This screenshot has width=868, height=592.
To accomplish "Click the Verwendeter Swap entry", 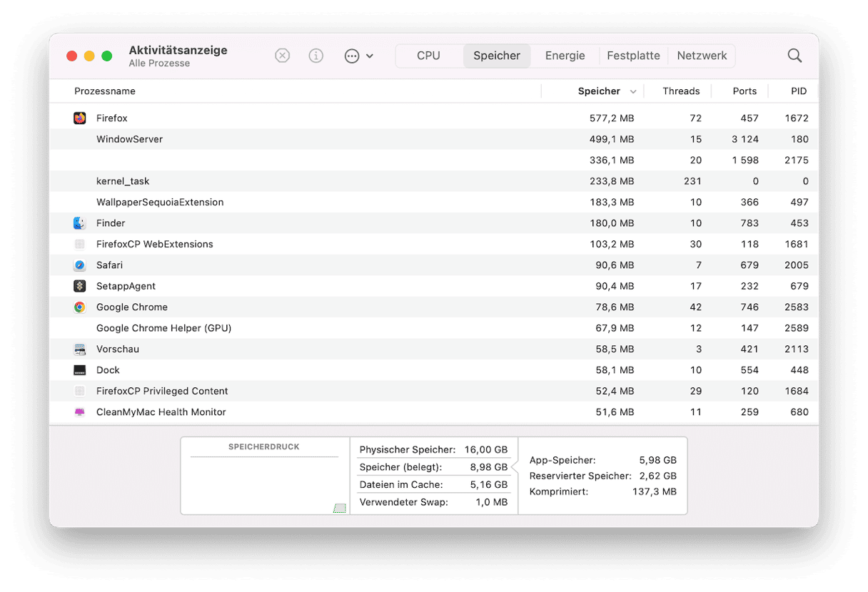I will click(x=433, y=502).
